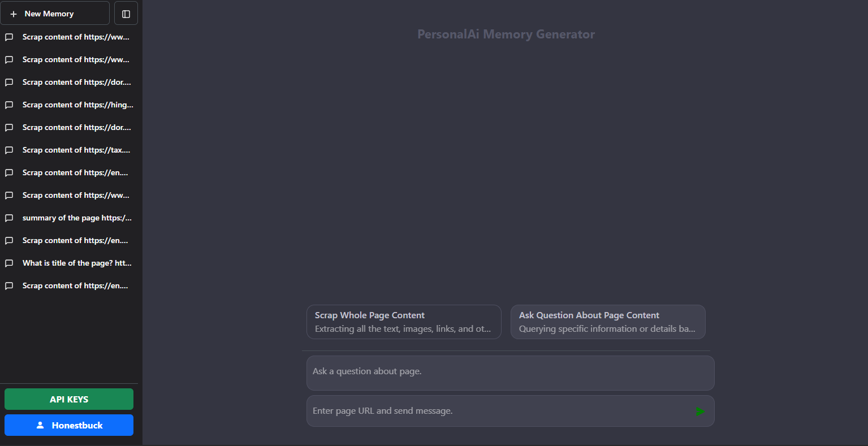Choose the Ask Question About Page Content suggestion
868x446 pixels.
(x=608, y=322)
